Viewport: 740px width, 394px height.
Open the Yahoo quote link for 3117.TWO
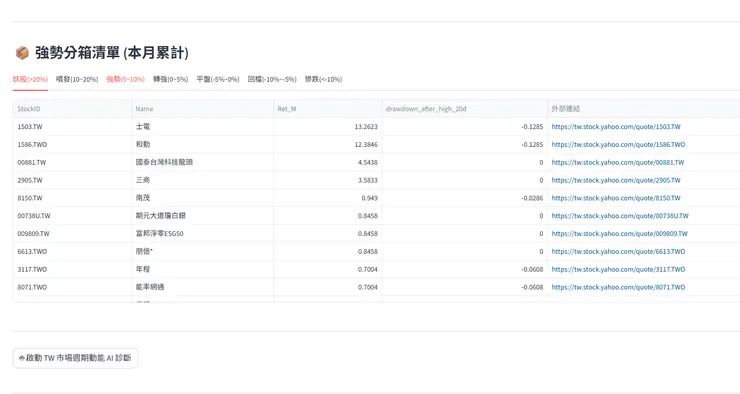(618, 269)
